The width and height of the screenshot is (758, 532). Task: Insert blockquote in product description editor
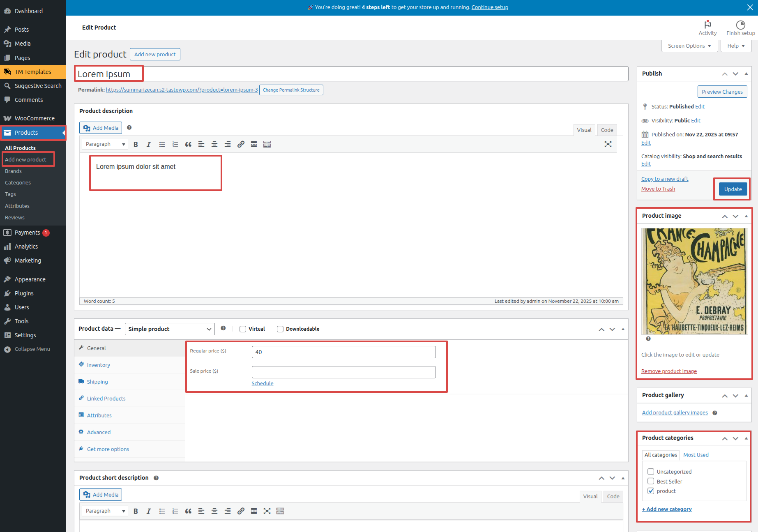click(x=188, y=144)
